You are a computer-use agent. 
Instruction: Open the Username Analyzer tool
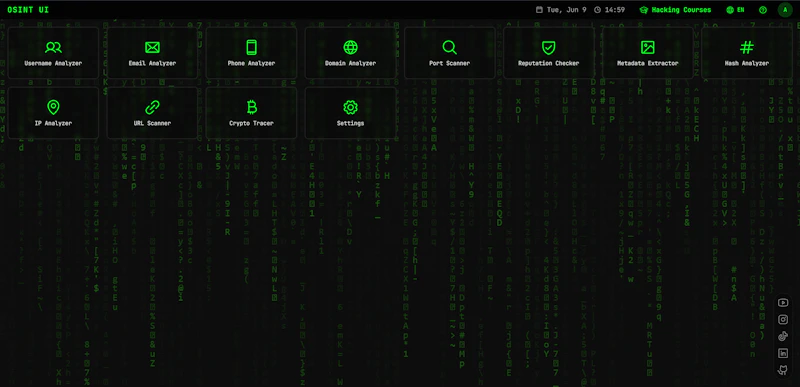[x=53, y=53]
